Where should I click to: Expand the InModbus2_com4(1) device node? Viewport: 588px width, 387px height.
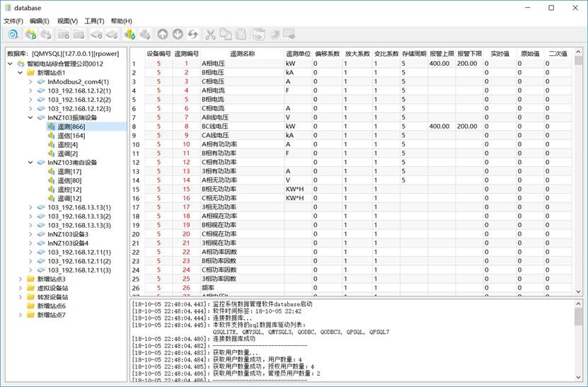click(30, 82)
